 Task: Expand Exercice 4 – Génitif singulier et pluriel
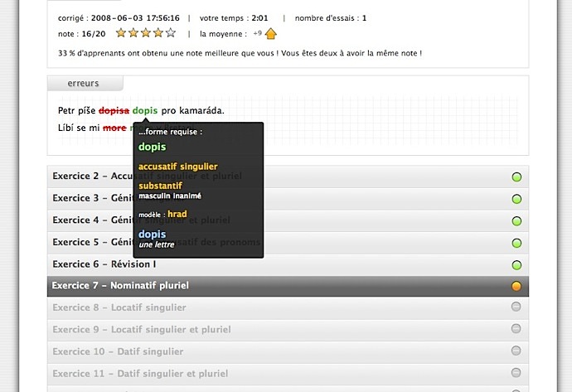click(288, 220)
